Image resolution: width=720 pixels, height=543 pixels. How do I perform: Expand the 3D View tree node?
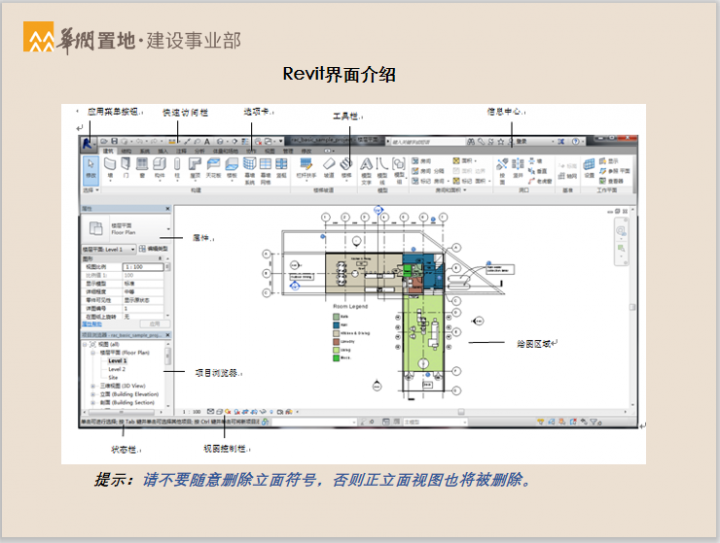click(x=93, y=386)
